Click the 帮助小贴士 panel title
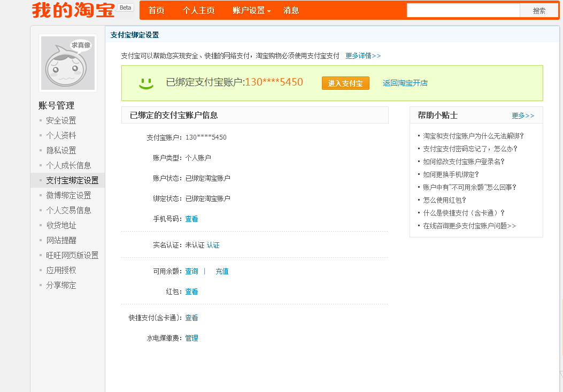563x392 pixels. pos(437,116)
